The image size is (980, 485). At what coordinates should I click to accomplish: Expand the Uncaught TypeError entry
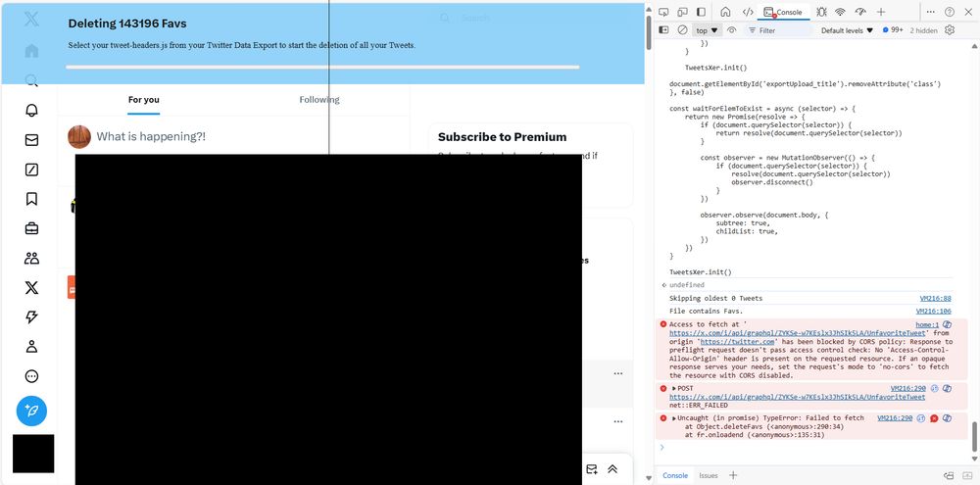tap(674, 417)
